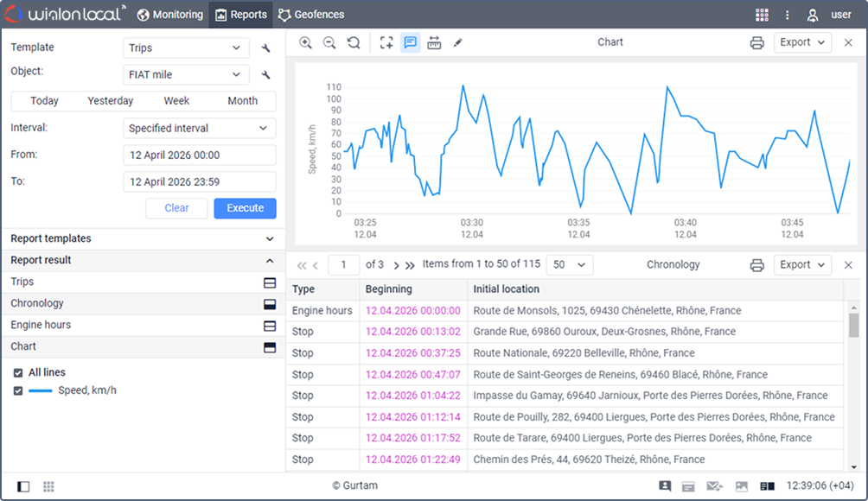
Task: Click the From date input field
Action: pyautogui.click(x=199, y=155)
